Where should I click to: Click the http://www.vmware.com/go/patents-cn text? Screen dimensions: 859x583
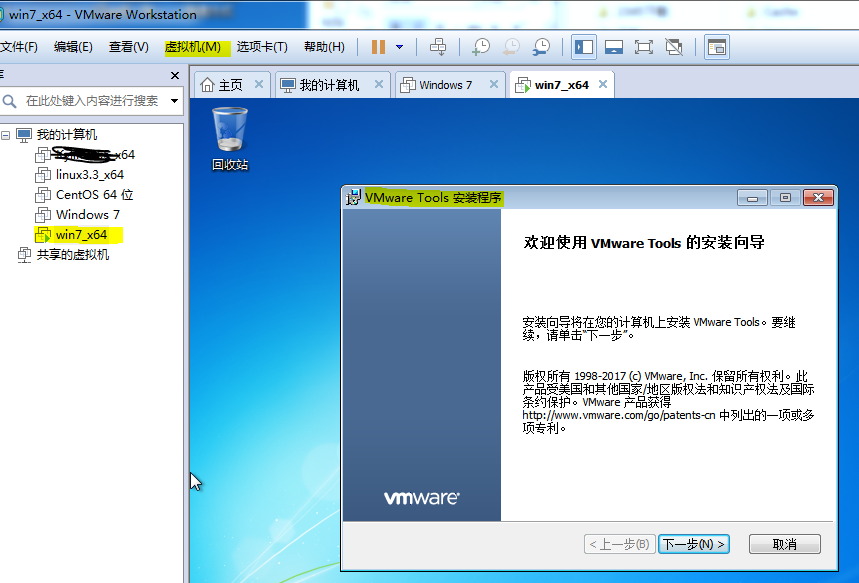point(619,415)
